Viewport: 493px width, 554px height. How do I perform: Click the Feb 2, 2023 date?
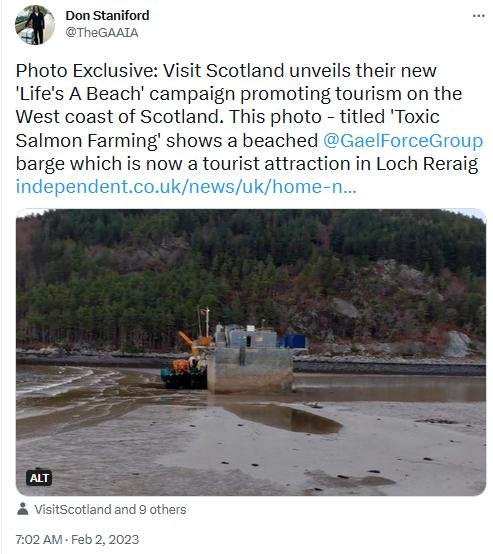click(105, 540)
